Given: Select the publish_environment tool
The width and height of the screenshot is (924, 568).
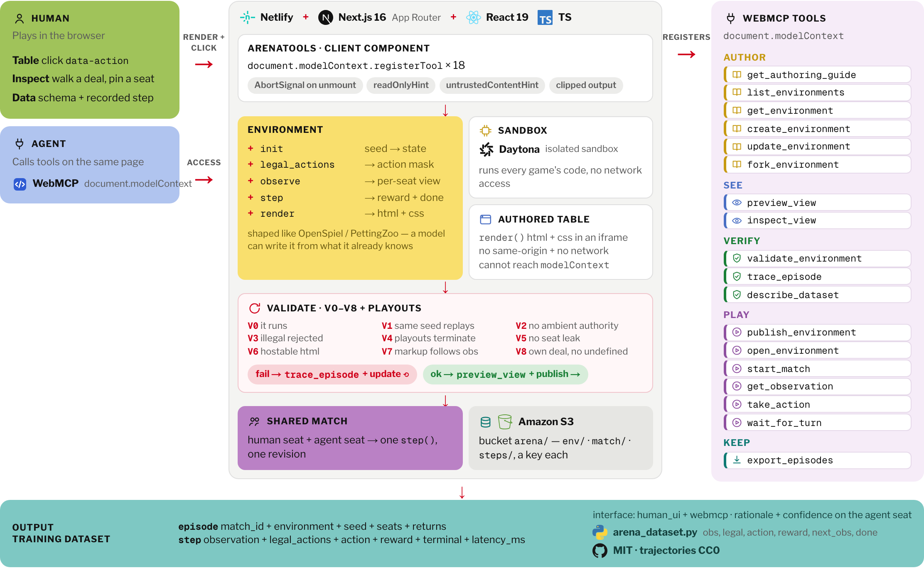Looking at the screenshot, I should click(x=817, y=332).
